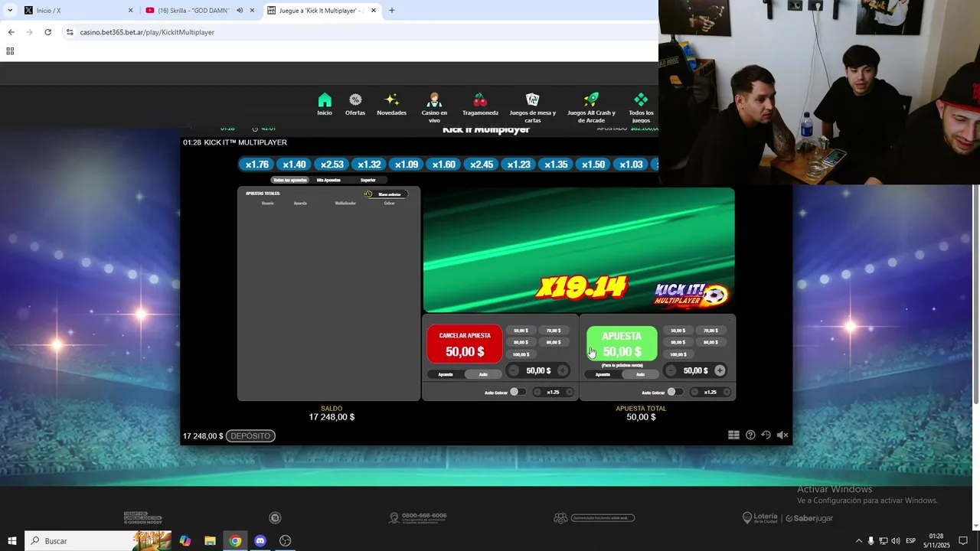This screenshot has width=980, height=551.
Task: Select Auto mode in right bet panel
Action: coord(640,374)
